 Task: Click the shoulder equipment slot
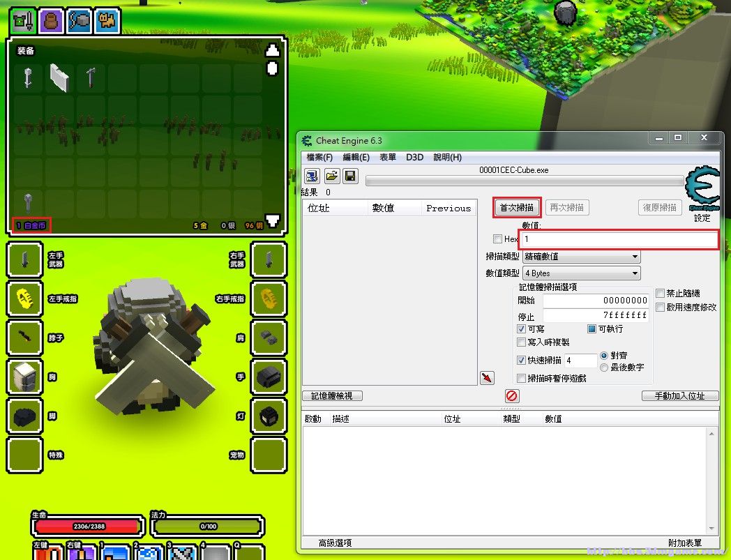click(x=269, y=338)
